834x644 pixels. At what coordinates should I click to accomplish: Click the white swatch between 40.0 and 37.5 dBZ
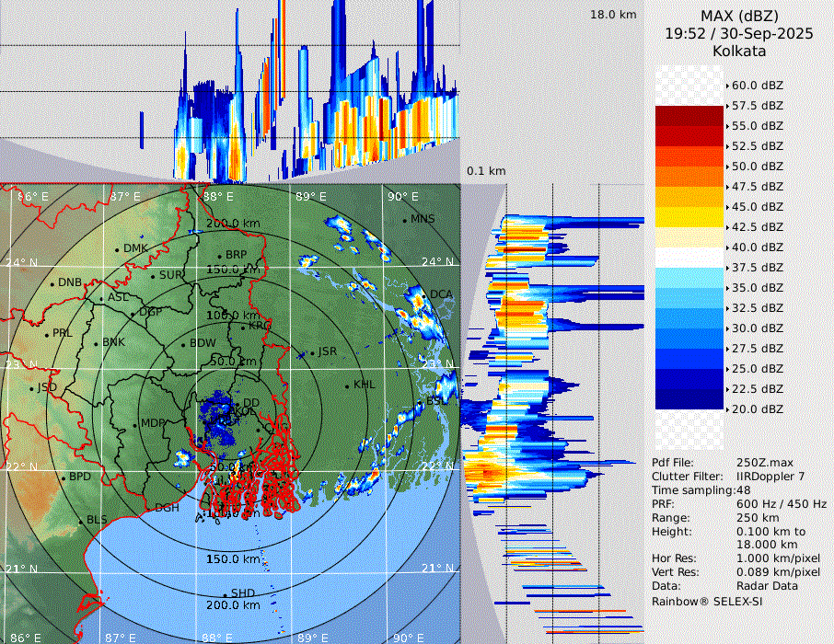tap(689, 258)
